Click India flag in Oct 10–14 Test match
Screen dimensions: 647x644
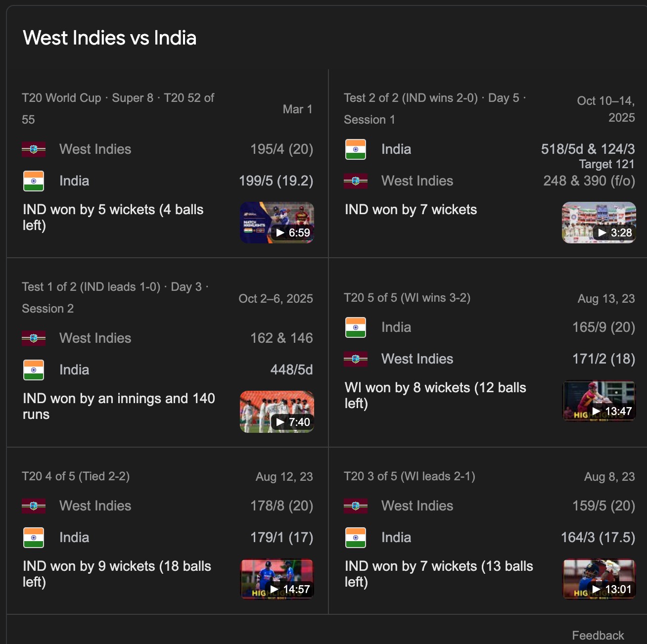coord(356,149)
